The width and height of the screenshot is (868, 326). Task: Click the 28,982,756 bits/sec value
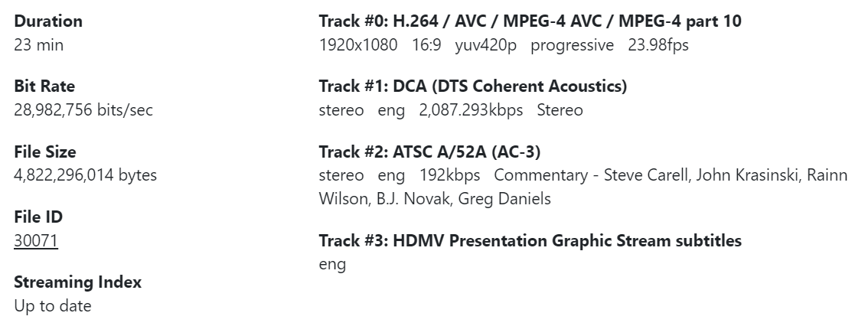point(83,110)
